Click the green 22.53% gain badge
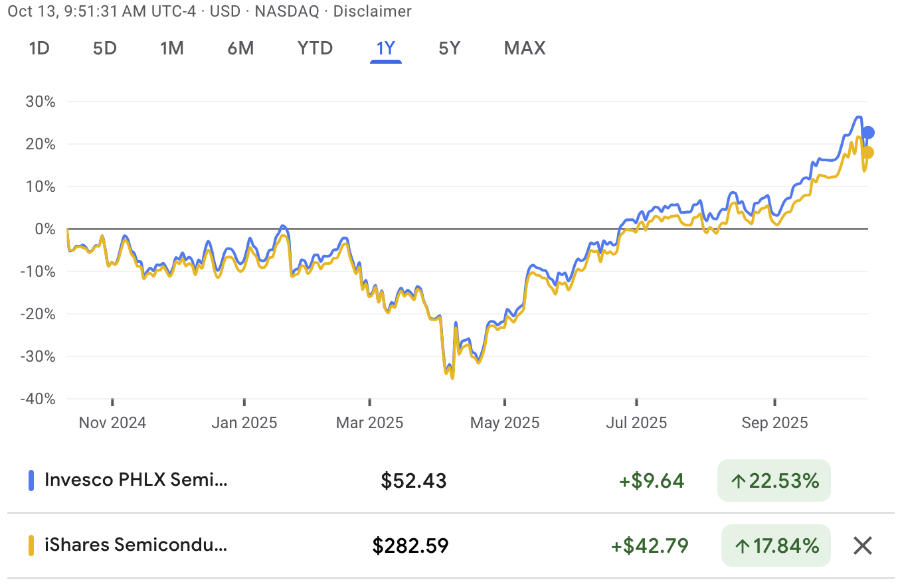This screenshot has width=898, height=588. [x=774, y=480]
